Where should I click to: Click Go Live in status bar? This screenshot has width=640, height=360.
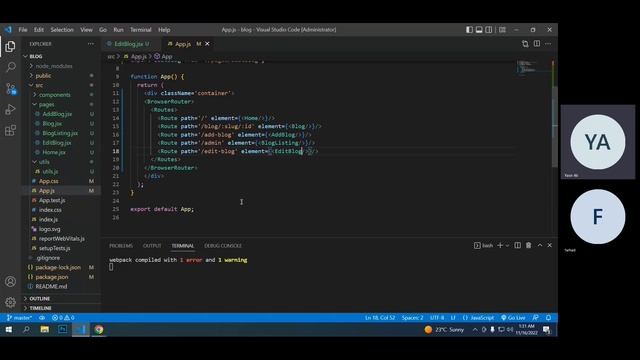(x=513, y=318)
